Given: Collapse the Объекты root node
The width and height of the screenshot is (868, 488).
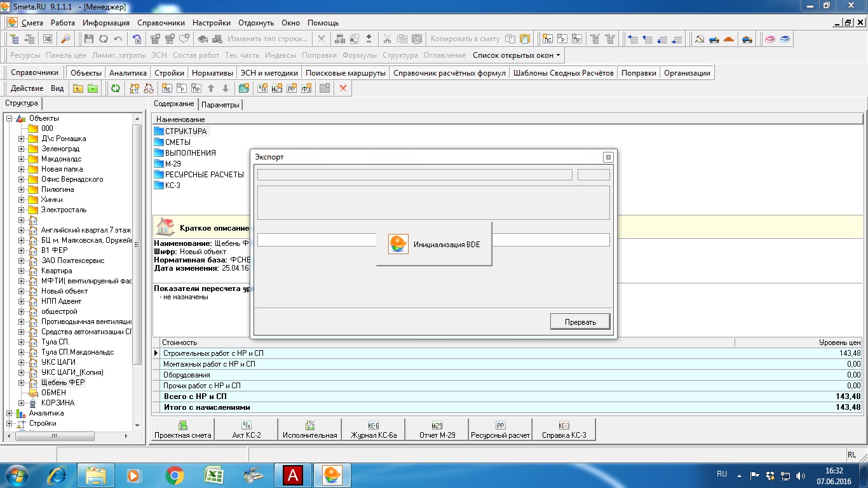Looking at the screenshot, I should point(10,118).
